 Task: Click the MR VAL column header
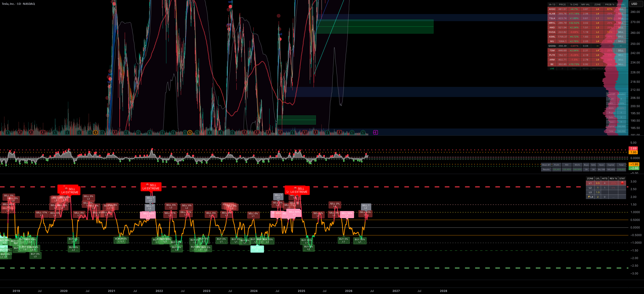tap(585, 5)
